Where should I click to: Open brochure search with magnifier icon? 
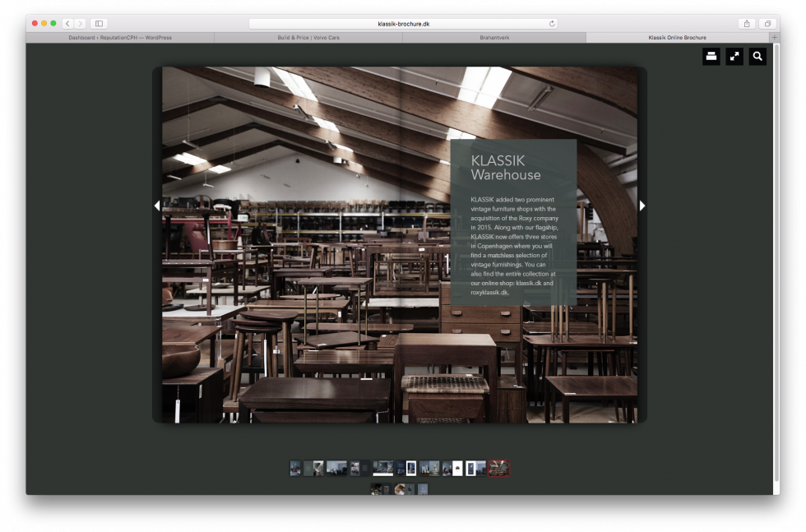757,57
